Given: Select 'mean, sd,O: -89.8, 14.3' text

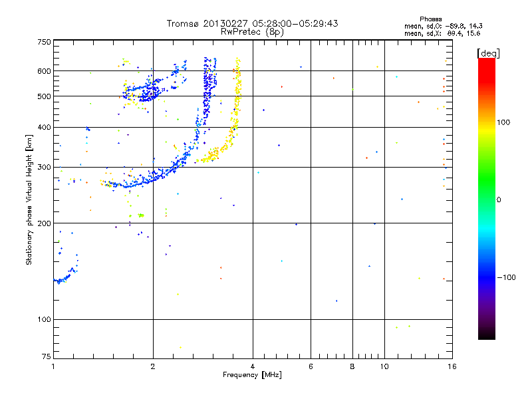Looking at the screenshot, I should point(444,26).
